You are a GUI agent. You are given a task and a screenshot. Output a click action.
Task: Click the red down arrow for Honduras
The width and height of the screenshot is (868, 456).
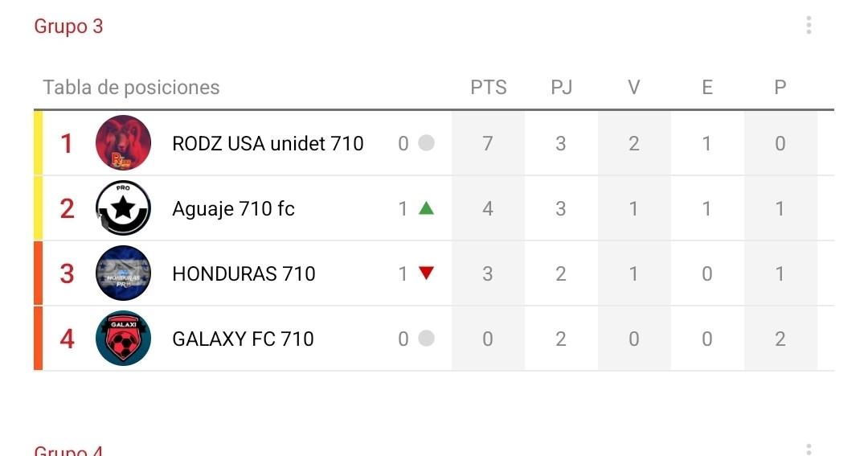pyautogui.click(x=426, y=273)
